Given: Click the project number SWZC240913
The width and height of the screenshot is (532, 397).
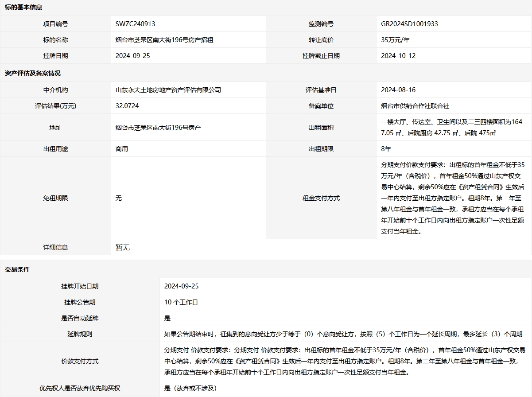Looking at the screenshot, I should pyautogui.click(x=135, y=24).
